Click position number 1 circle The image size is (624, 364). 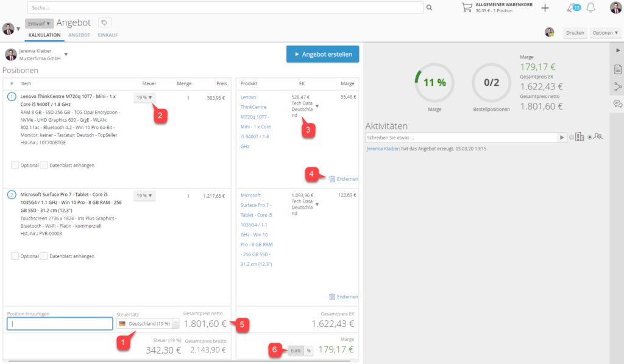click(x=12, y=97)
